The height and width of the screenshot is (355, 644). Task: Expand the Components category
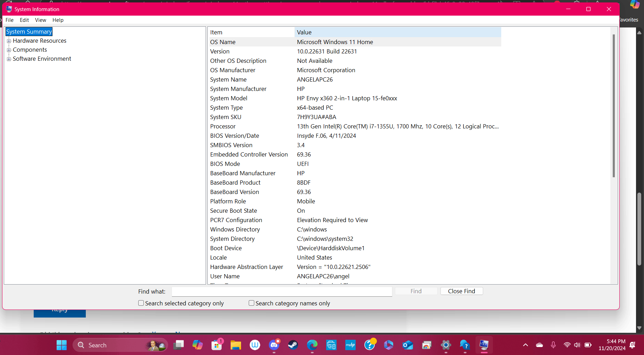click(9, 50)
